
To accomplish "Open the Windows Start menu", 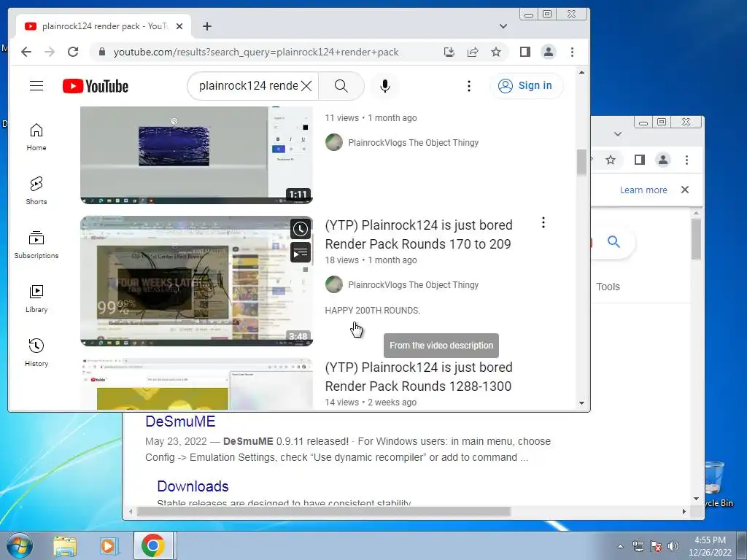I will (x=20, y=545).
